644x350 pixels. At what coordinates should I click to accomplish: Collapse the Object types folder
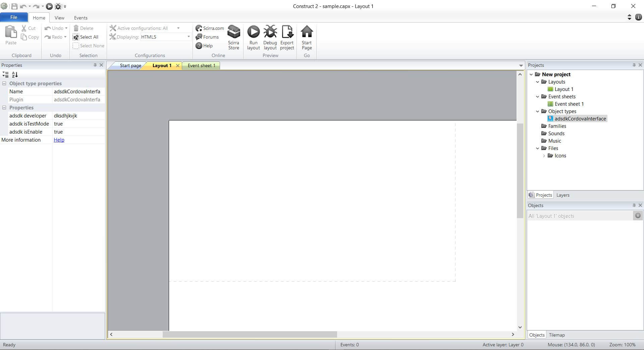[x=537, y=111]
